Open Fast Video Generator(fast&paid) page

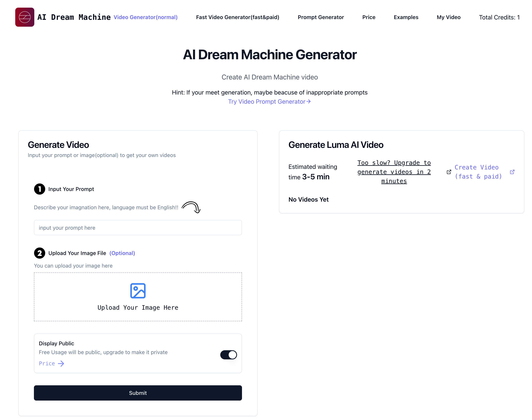[237, 17]
